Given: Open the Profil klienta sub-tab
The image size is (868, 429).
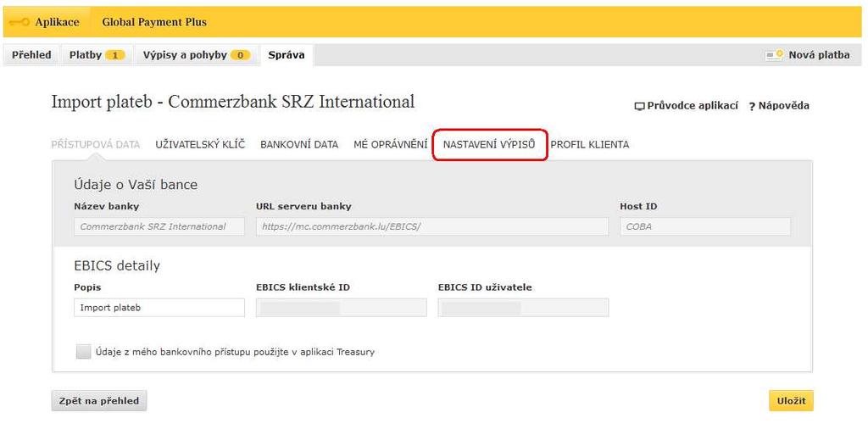Looking at the screenshot, I should (590, 144).
